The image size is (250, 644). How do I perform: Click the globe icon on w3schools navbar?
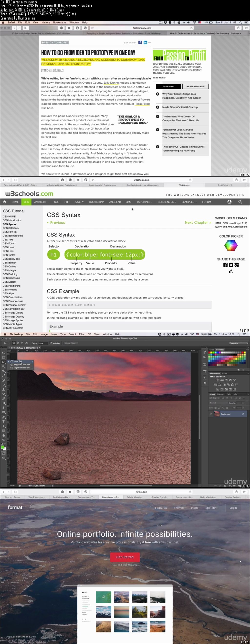[229, 202]
